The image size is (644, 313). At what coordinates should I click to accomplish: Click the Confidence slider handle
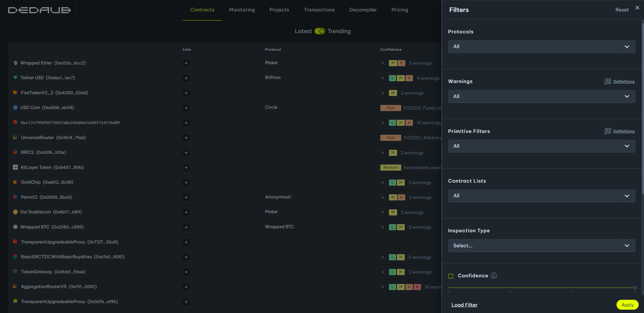point(635,288)
